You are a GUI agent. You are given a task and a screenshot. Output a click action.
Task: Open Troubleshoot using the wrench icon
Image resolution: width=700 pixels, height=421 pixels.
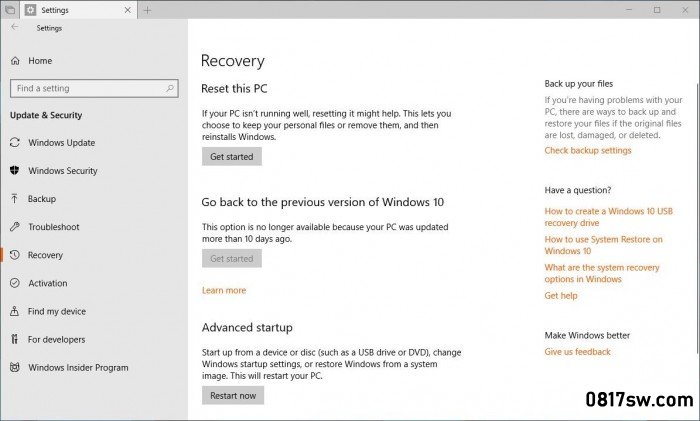tap(15, 227)
